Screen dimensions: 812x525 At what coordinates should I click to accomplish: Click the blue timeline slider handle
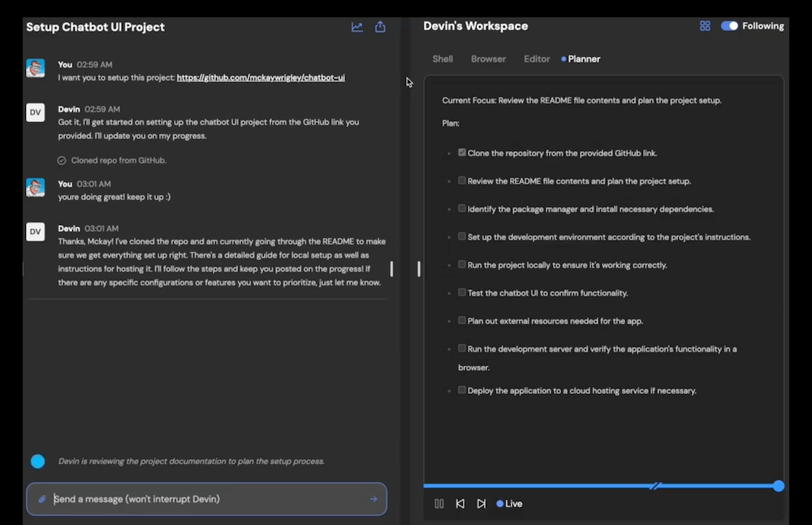[x=779, y=486]
